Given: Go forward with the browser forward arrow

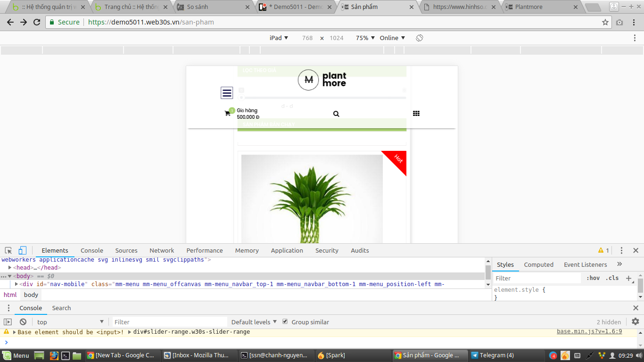Looking at the screenshot, I should [24, 22].
